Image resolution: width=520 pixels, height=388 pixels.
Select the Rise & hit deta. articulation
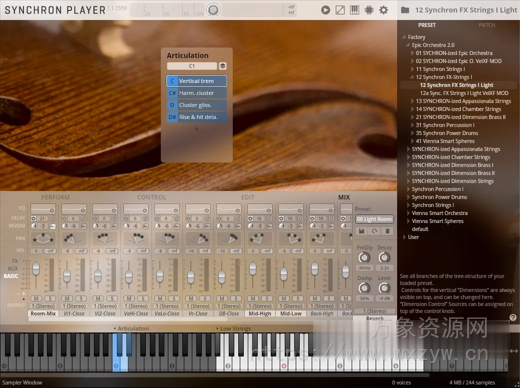click(x=197, y=117)
